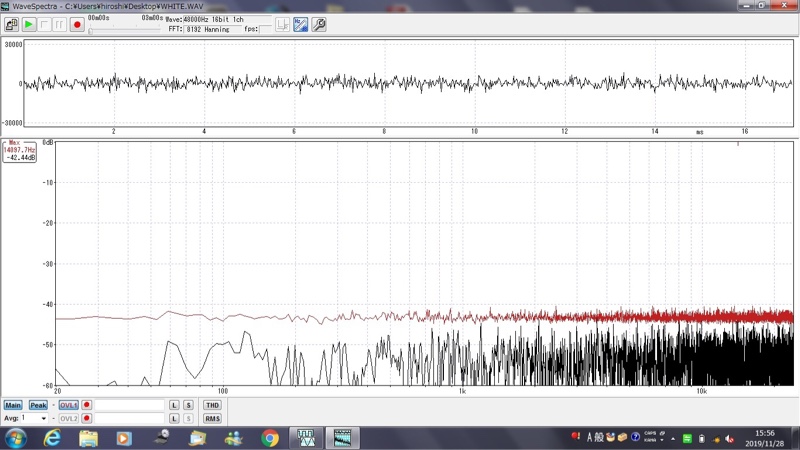Click the green tray application icon
The height and width of the screenshot is (450, 800).
687,439
